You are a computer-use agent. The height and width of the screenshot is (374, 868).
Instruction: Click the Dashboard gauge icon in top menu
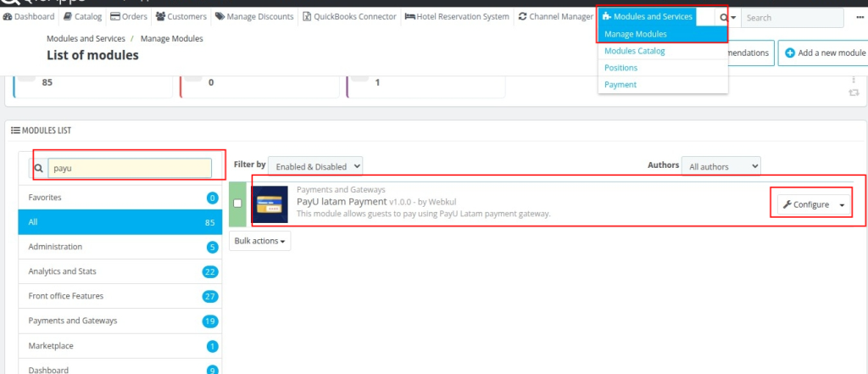click(8, 17)
